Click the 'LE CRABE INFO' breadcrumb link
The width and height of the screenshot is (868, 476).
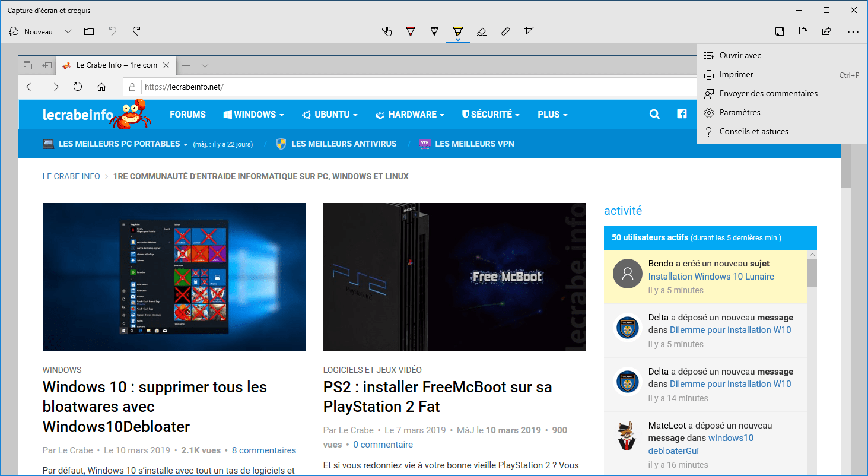tap(71, 176)
